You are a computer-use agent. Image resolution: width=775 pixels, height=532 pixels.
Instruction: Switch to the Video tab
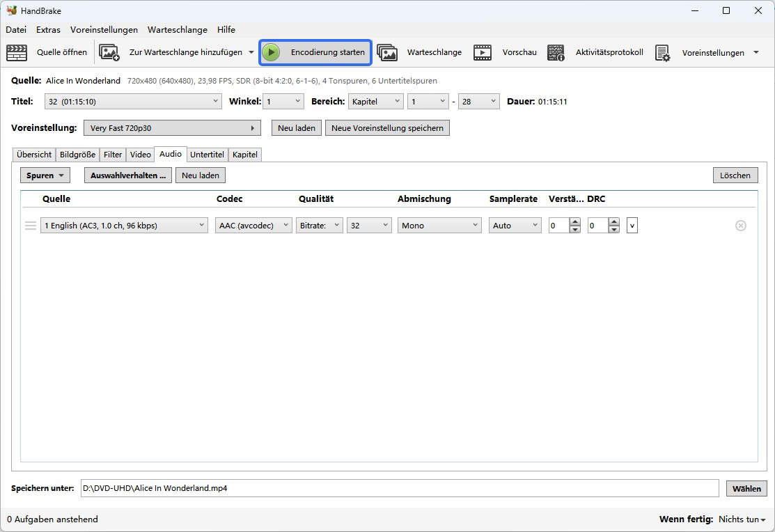point(141,155)
